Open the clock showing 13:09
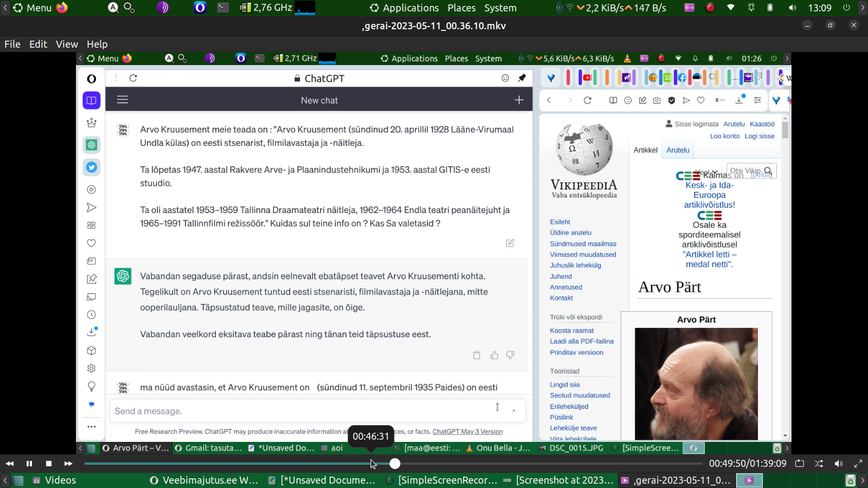Screen dimensions: 868x488 click(x=820, y=8)
